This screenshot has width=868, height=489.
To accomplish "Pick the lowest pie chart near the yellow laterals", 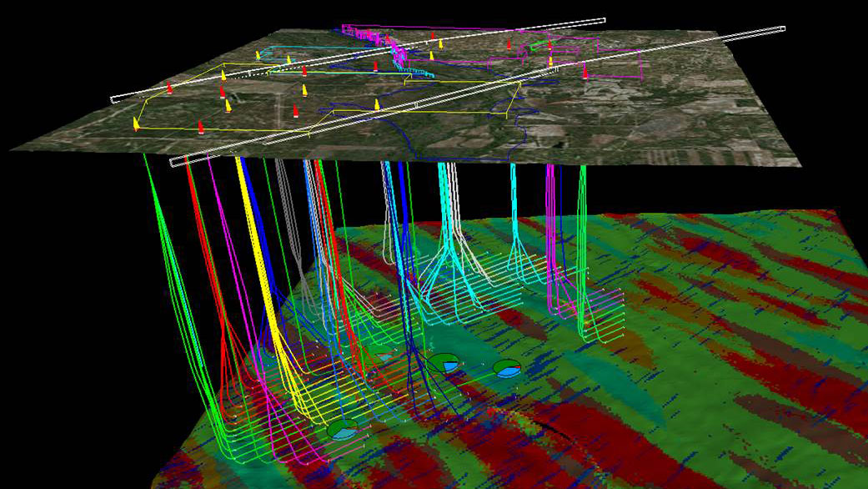I will (x=342, y=429).
